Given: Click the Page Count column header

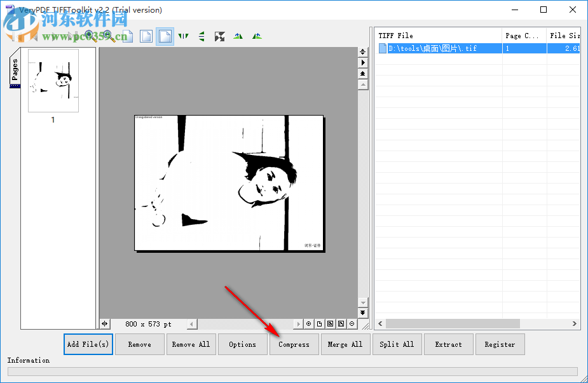Looking at the screenshot, I should click(524, 35).
